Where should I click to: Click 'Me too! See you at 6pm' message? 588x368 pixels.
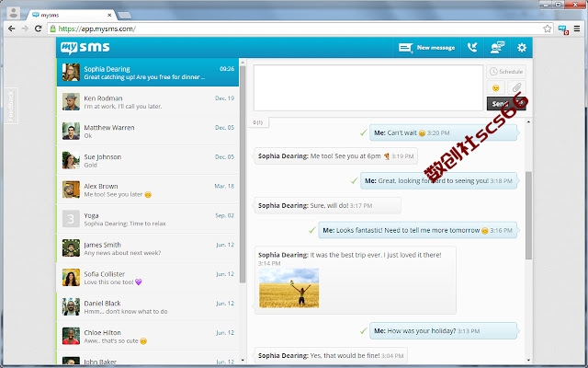(x=335, y=155)
